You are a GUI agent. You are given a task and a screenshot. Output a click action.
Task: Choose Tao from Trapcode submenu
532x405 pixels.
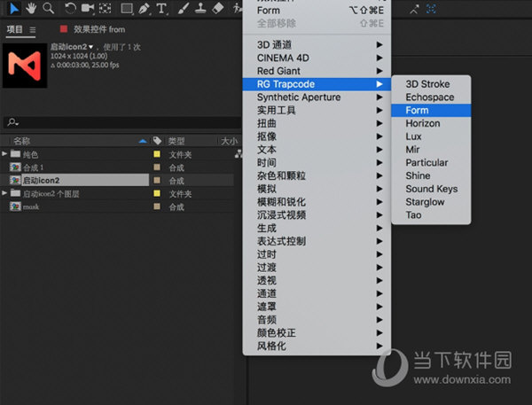tap(431, 215)
